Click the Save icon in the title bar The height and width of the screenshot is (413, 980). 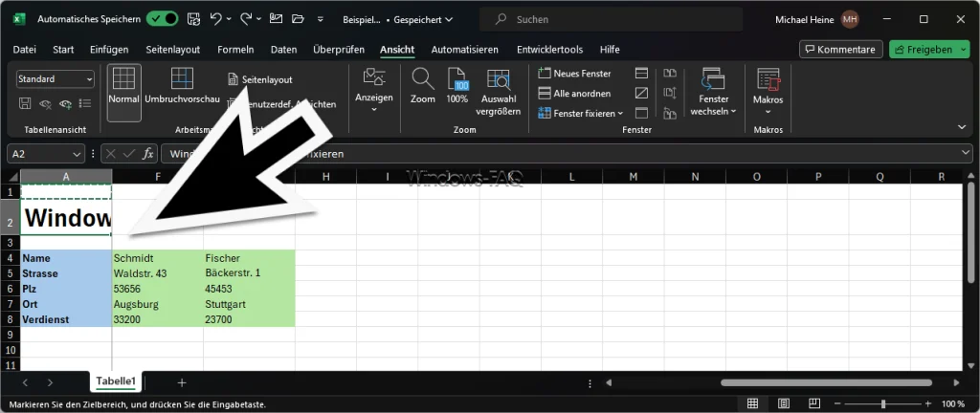point(193,19)
